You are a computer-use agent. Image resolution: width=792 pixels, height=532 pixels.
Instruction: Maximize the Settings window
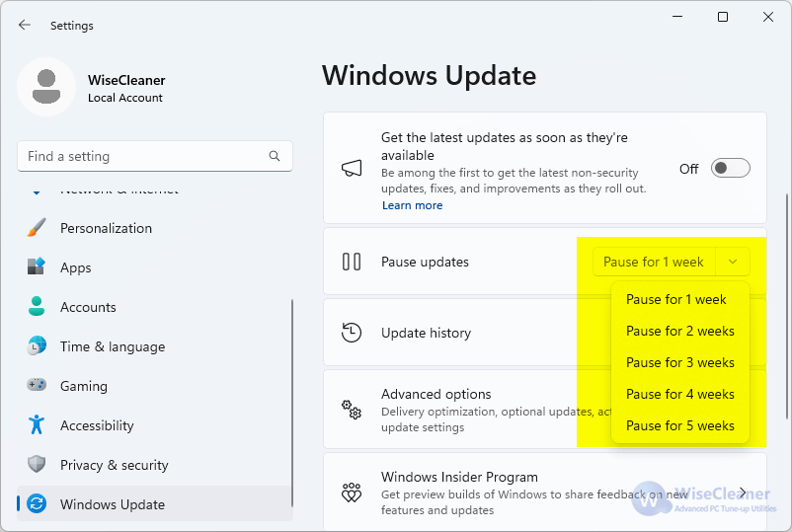click(x=723, y=17)
